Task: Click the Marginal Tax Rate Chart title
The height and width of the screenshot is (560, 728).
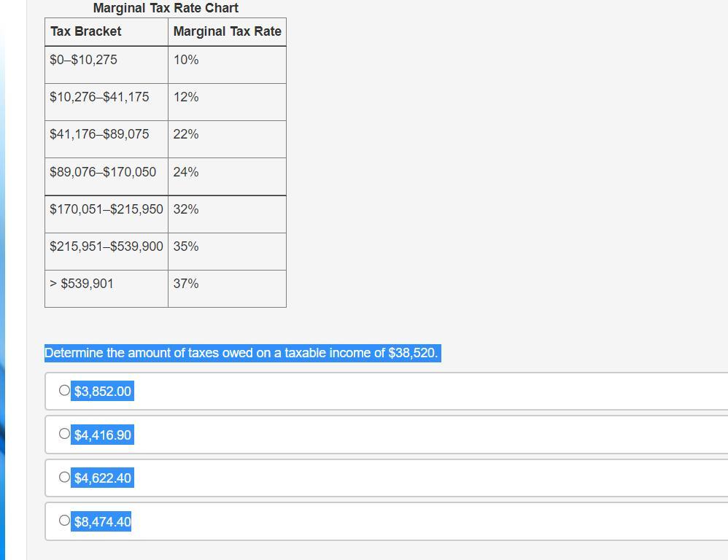Action: [x=166, y=8]
